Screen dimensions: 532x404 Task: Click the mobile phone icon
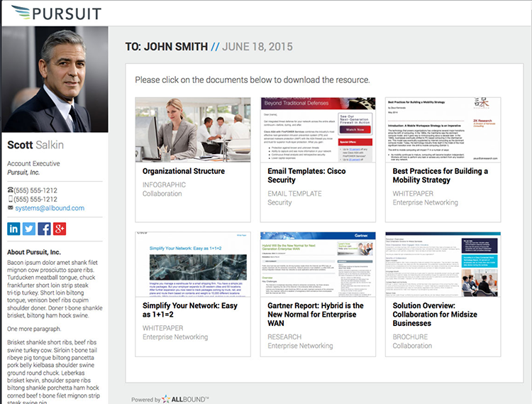10,199
